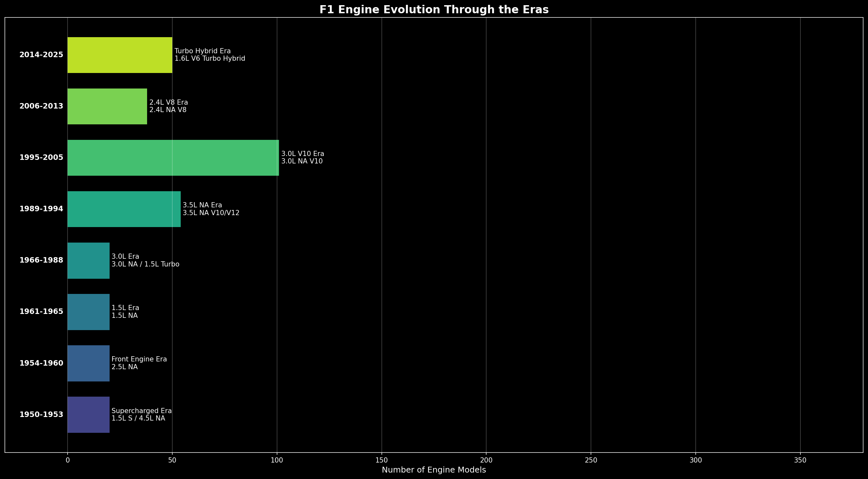Click the '1995-2005' axis label
This screenshot has height=479, width=868.
[41, 158]
